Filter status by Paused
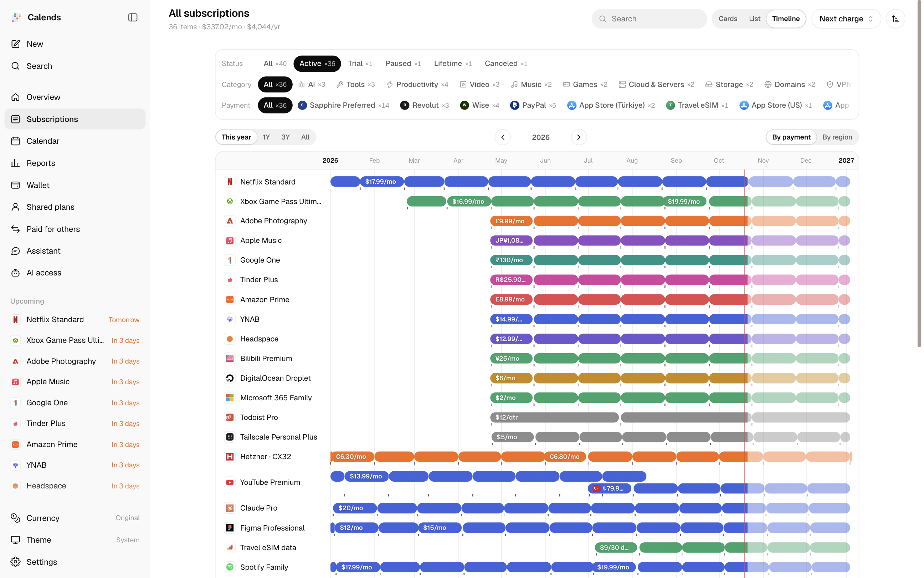924x578 pixels. click(403, 64)
